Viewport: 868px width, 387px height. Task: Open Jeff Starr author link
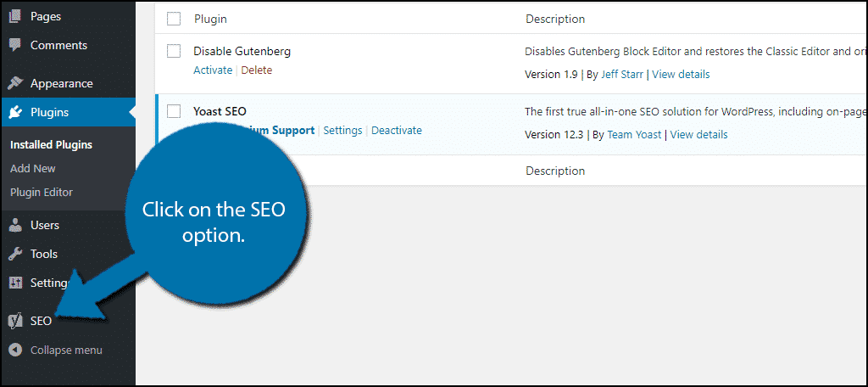click(623, 75)
